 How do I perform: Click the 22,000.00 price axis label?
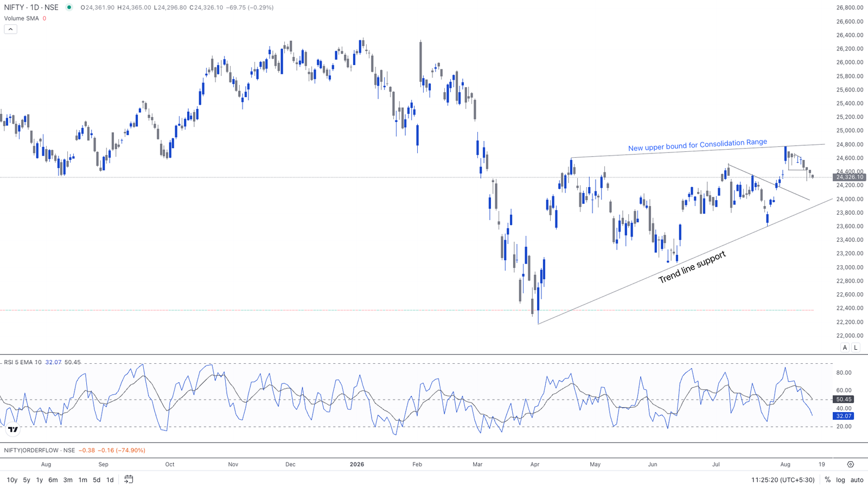[850, 336]
